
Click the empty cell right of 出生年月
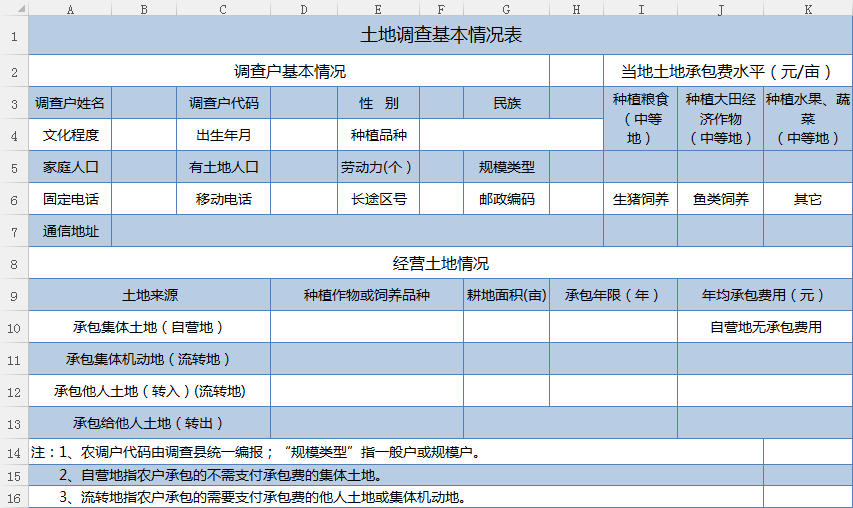point(304,135)
